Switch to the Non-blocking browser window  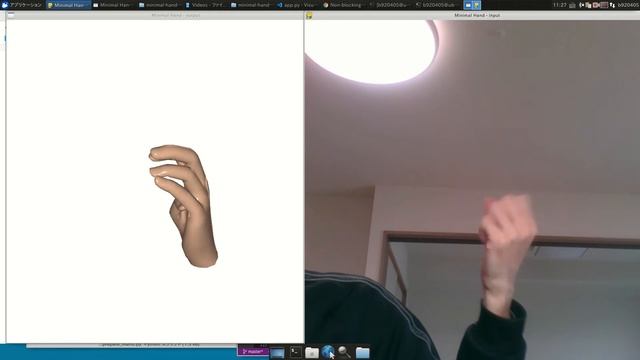click(344, 5)
